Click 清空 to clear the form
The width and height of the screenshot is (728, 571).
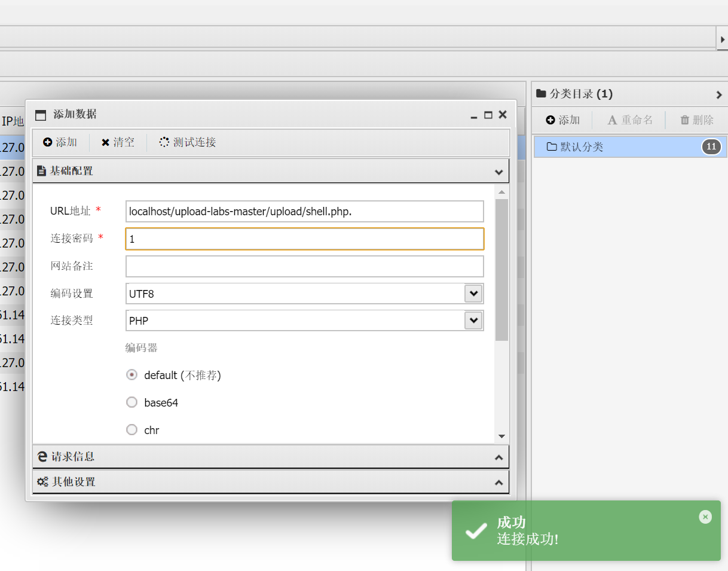point(118,142)
